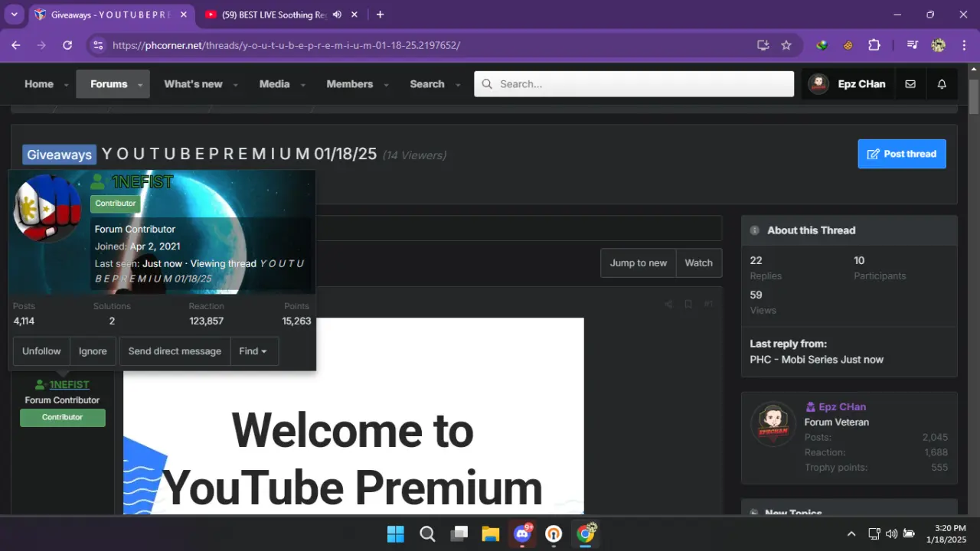The height and width of the screenshot is (551, 980).
Task: Click the Jump to new button
Action: click(639, 262)
